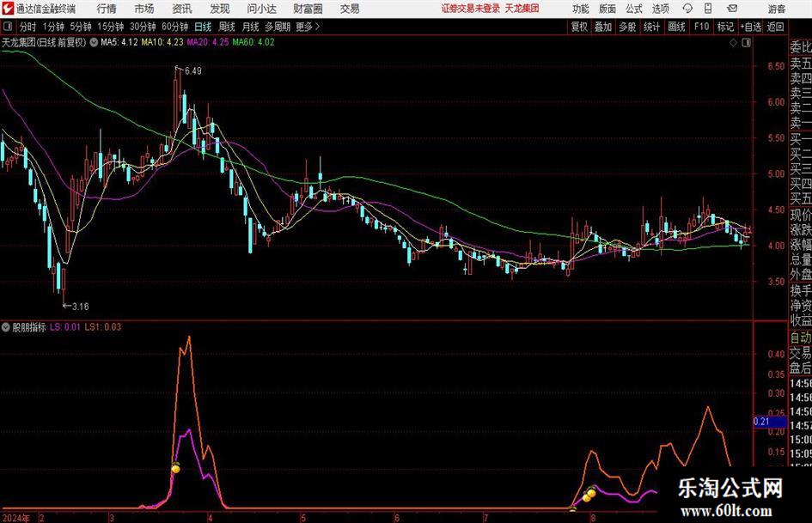Open the mobile phone icon
The height and width of the screenshot is (523, 812).
(x=707, y=9)
